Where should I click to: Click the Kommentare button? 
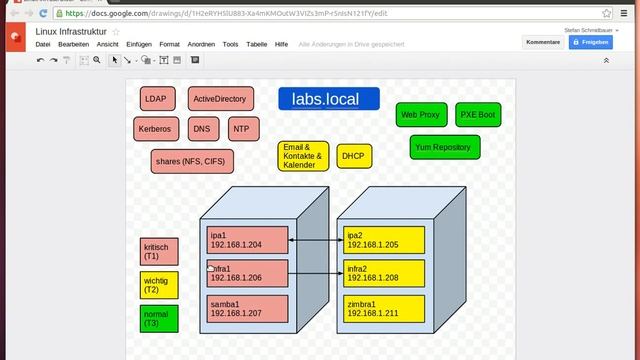tap(543, 42)
